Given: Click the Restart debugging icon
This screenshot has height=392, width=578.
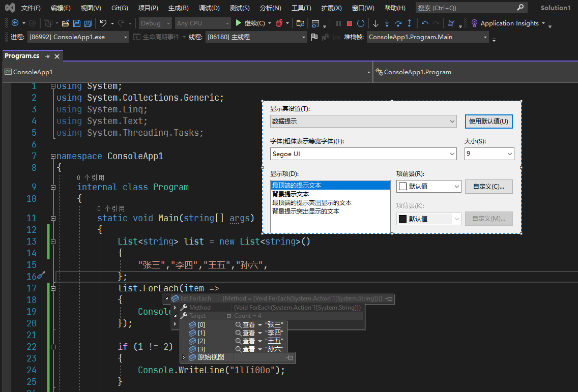Looking at the screenshot, I should coord(361,23).
